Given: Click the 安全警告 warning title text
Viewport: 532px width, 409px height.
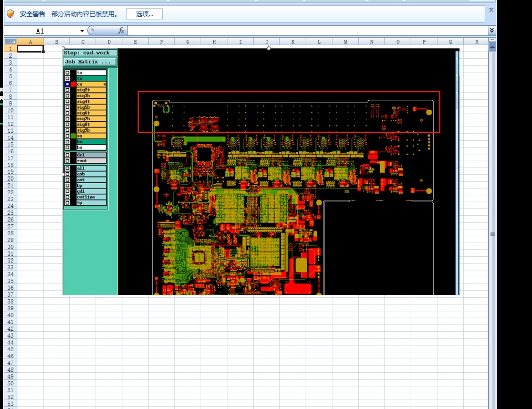Looking at the screenshot, I should point(32,14).
